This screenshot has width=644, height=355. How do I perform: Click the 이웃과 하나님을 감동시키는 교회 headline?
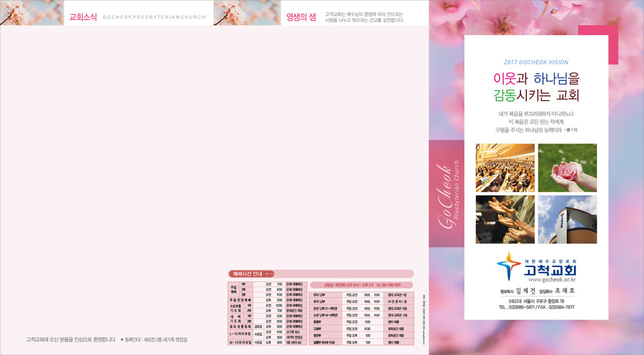[x=536, y=87]
